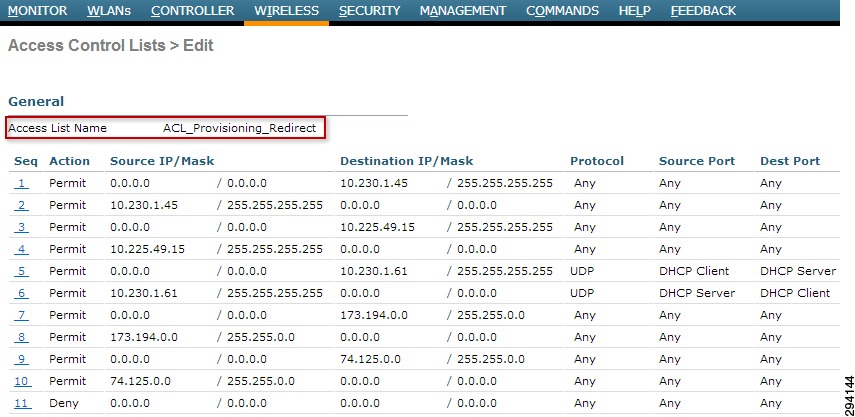Screen dimensions: 855x417
Task: Open the MONITOR menu
Action: click(x=38, y=10)
